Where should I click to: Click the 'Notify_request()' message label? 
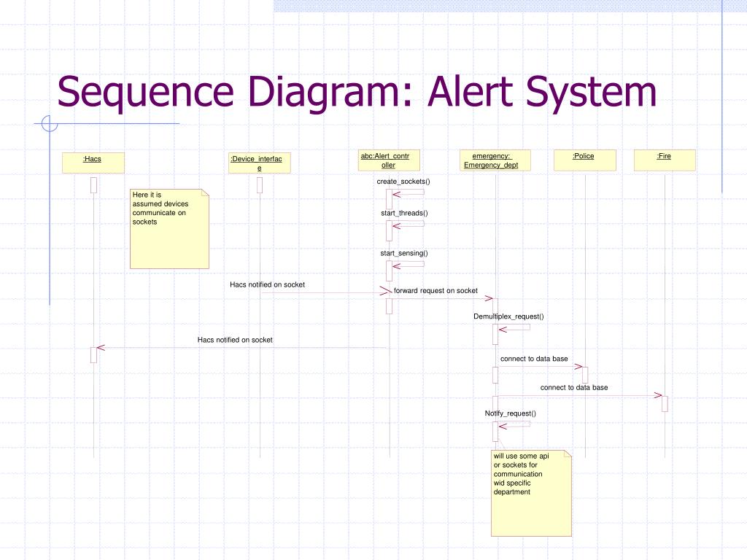click(510, 413)
